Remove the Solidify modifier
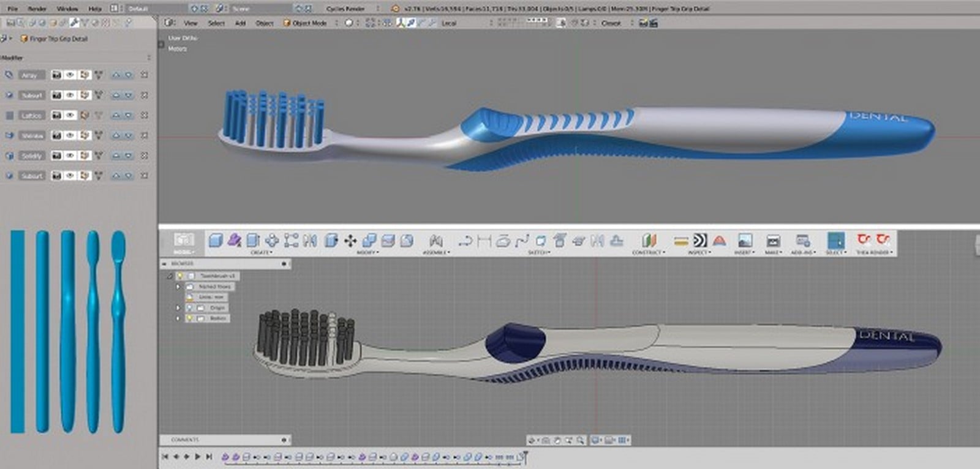 pos(144,156)
